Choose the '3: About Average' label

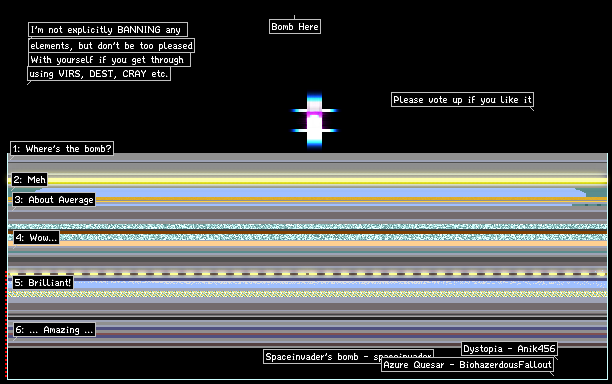tap(54, 200)
